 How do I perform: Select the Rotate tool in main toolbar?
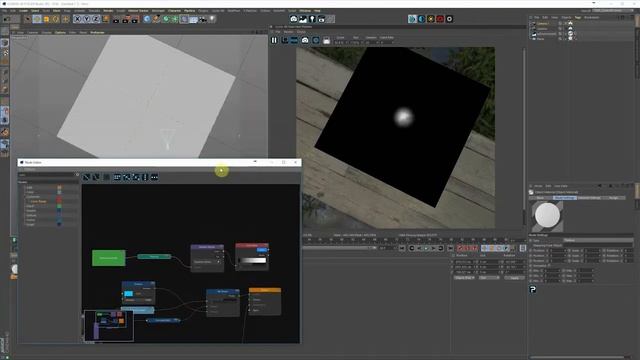coord(56,19)
